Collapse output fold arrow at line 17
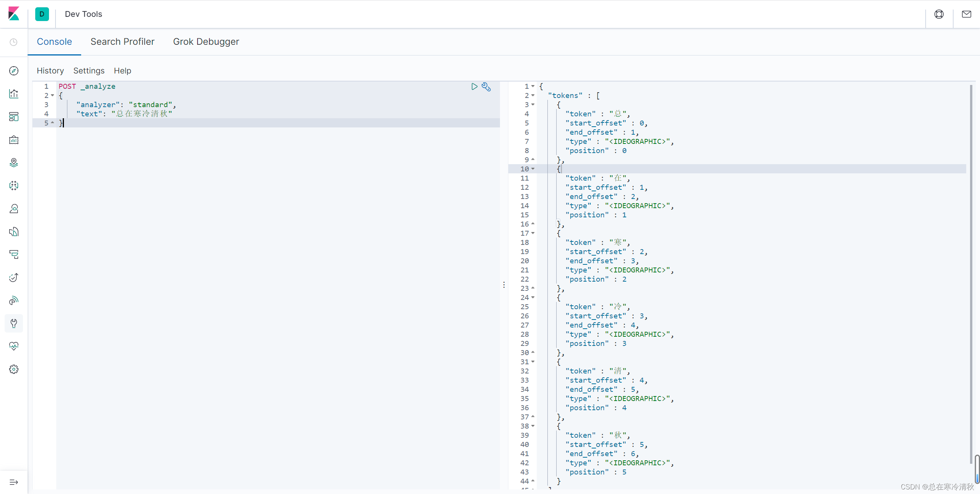 coord(533,233)
